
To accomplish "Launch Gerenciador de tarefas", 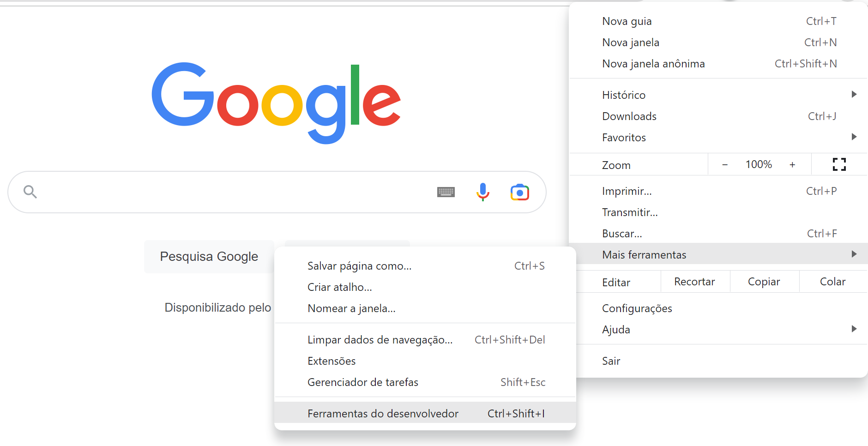I will pyautogui.click(x=363, y=382).
